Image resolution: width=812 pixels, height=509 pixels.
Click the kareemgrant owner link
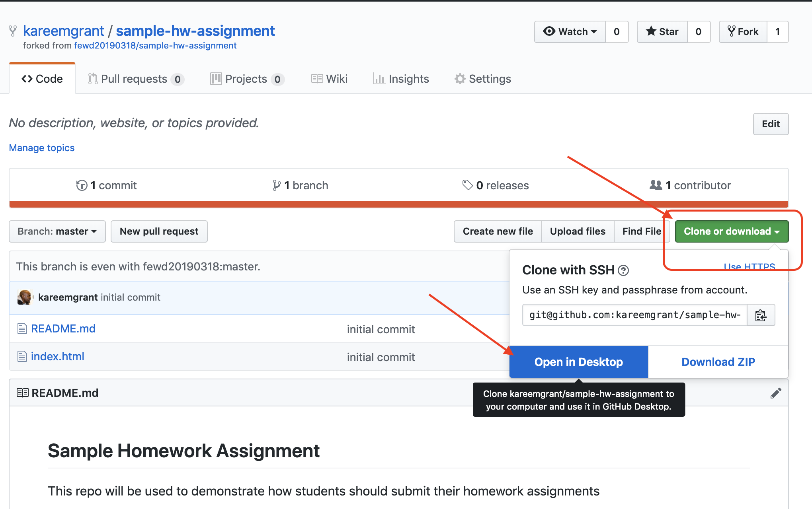click(63, 31)
